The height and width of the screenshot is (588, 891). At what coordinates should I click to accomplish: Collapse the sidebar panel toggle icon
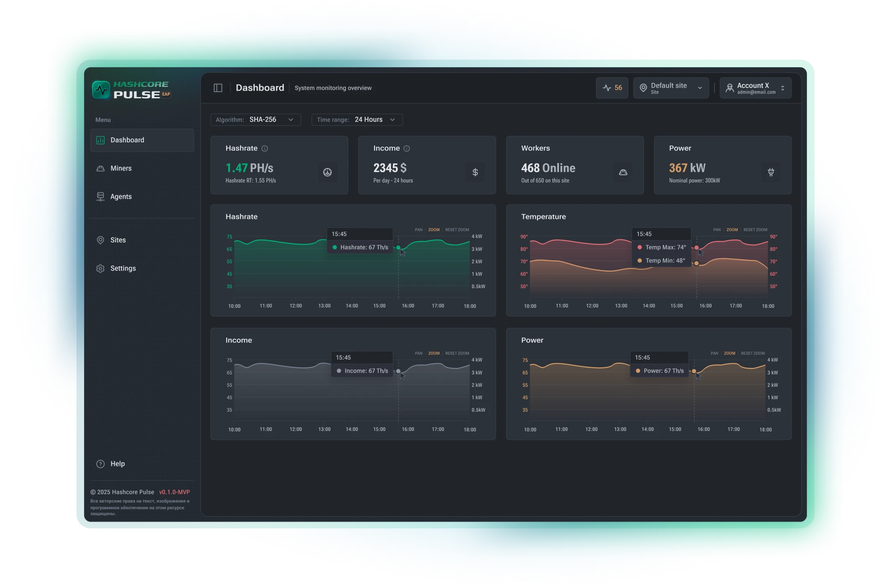tap(218, 88)
